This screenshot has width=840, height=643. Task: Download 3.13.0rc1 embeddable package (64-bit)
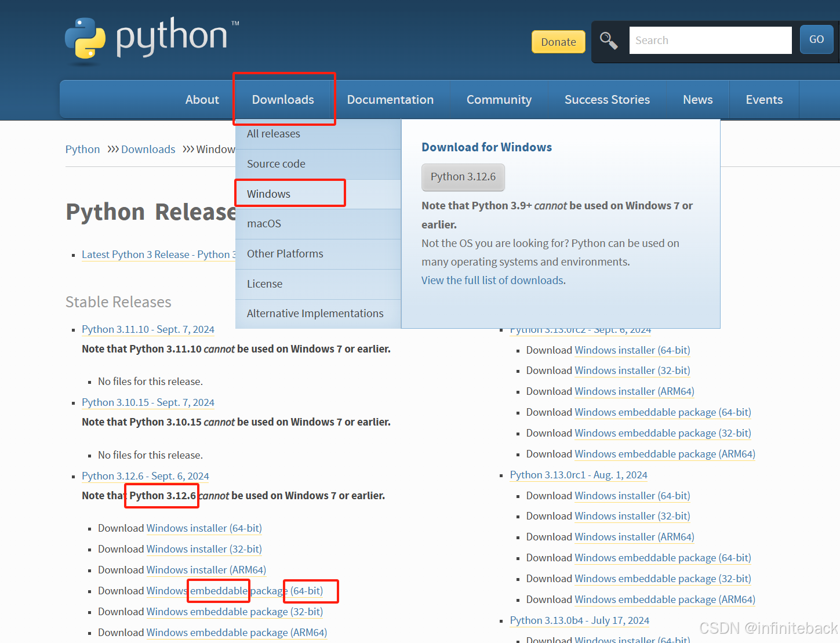click(663, 558)
